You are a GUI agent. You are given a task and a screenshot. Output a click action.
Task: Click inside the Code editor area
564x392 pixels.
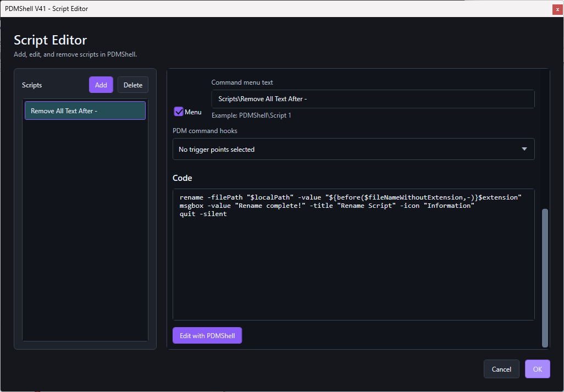(x=353, y=255)
